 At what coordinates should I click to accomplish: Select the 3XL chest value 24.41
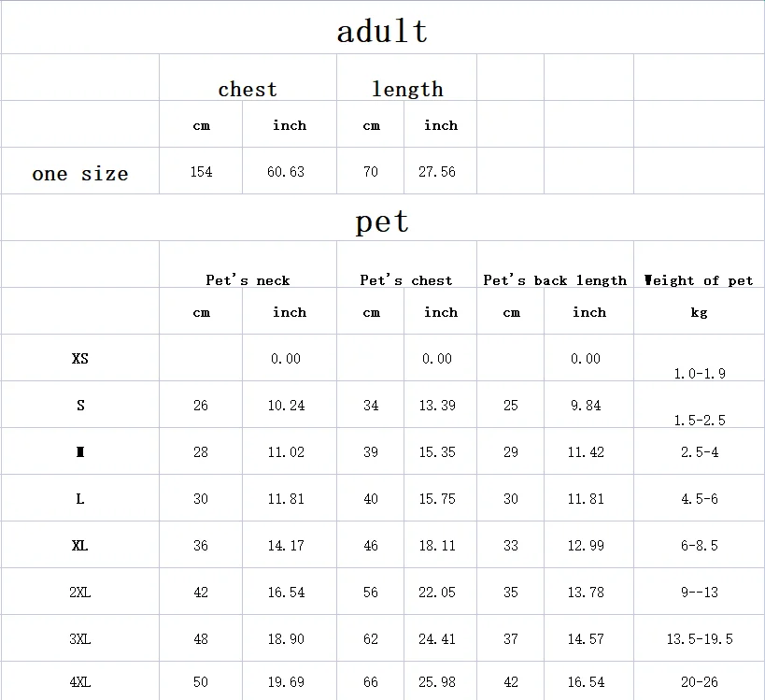click(x=436, y=639)
